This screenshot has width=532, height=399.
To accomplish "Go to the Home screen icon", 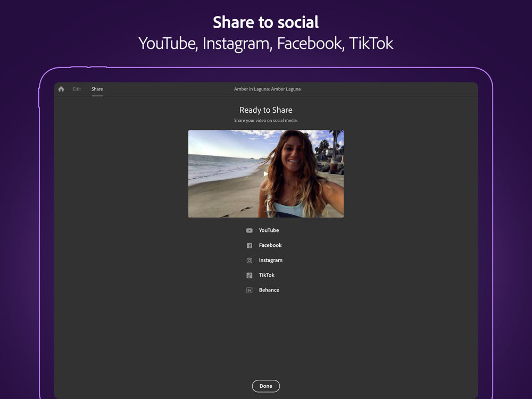I will point(61,89).
